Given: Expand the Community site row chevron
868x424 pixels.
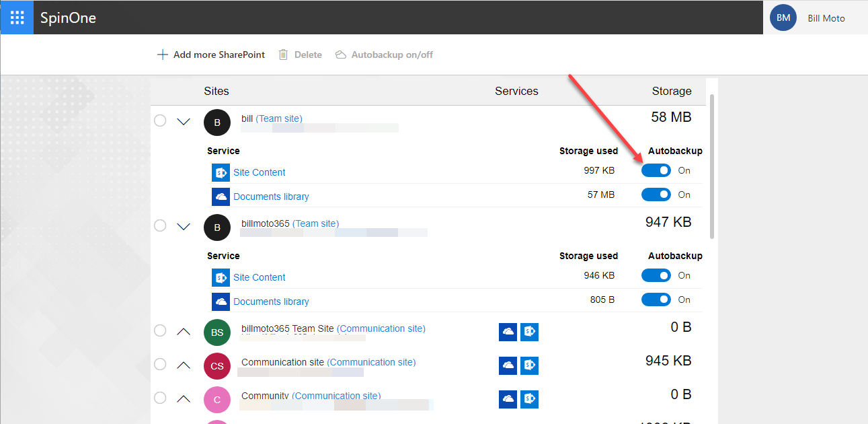Looking at the screenshot, I should 184,398.
